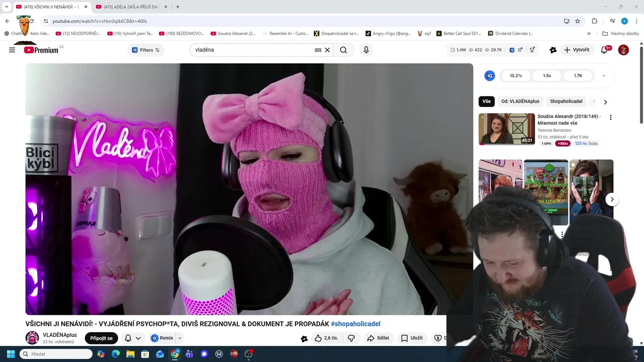Click the Uložit save button
644x362 pixels.
pyautogui.click(x=412, y=338)
